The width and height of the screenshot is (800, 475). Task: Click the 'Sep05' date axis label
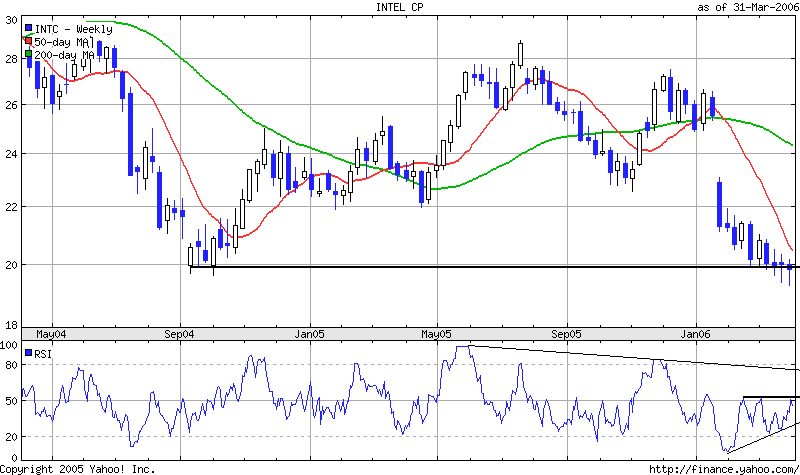tap(566, 335)
